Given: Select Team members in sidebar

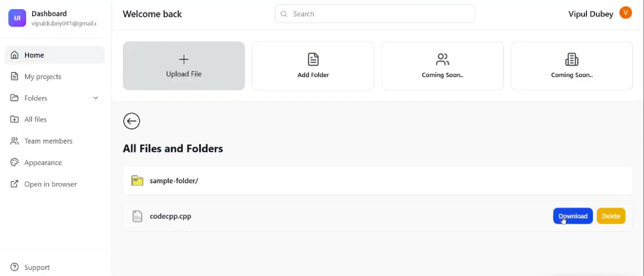Looking at the screenshot, I should (48, 141).
